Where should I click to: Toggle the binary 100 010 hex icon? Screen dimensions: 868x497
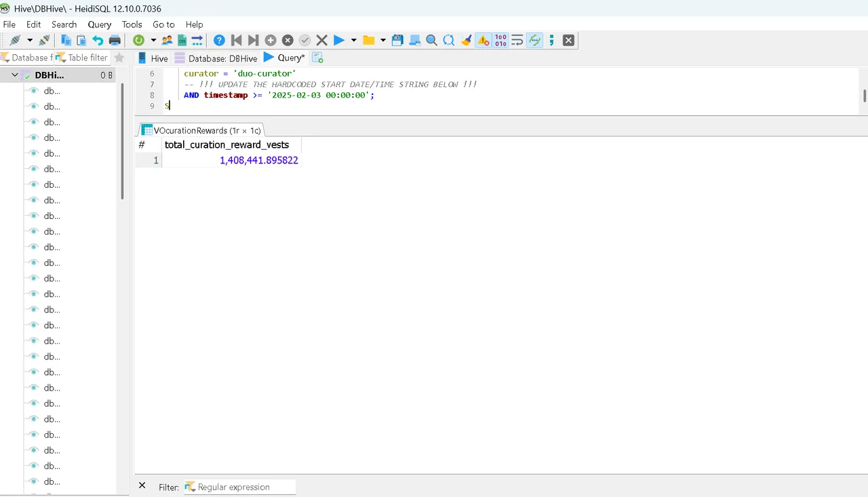[x=500, y=40]
